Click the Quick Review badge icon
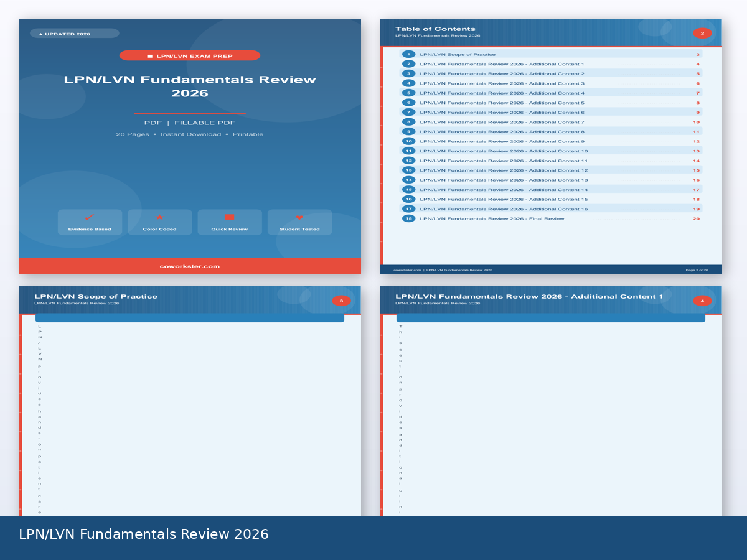This screenshot has width=747, height=560. (x=229, y=217)
